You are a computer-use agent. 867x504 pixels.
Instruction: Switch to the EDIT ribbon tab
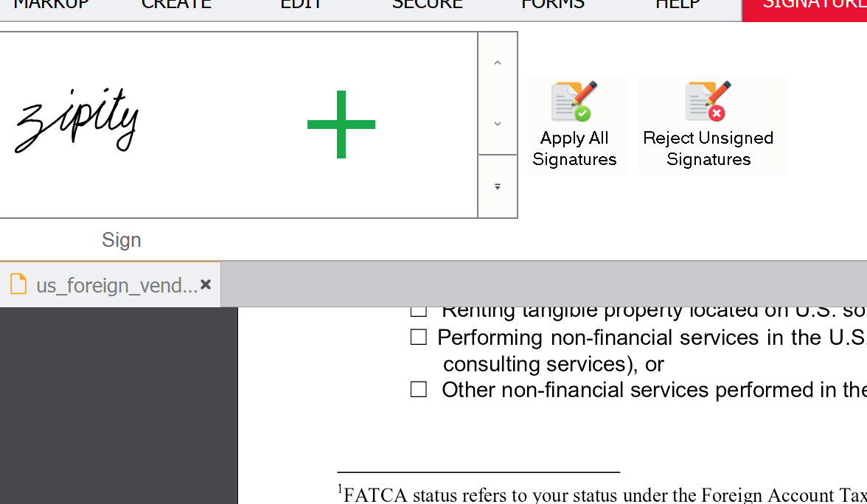tap(301, 4)
